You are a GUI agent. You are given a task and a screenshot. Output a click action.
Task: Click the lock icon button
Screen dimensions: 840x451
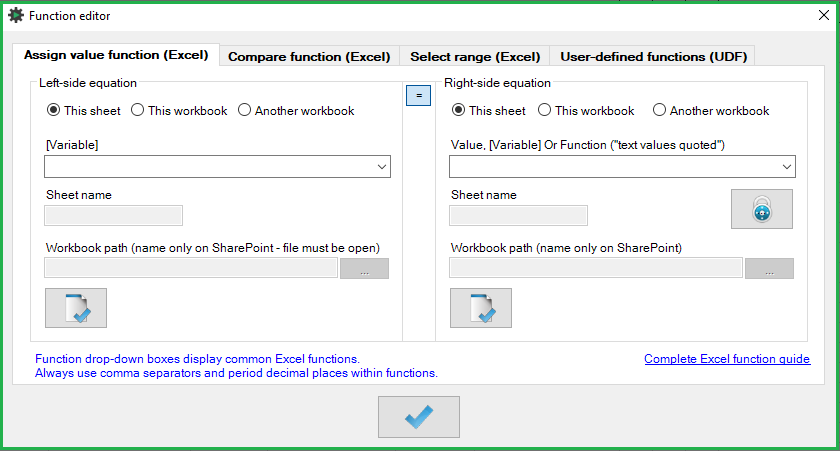762,209
